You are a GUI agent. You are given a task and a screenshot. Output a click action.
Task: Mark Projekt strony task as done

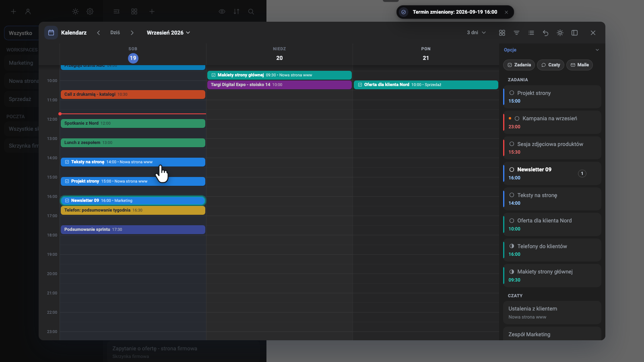(512, 93)
